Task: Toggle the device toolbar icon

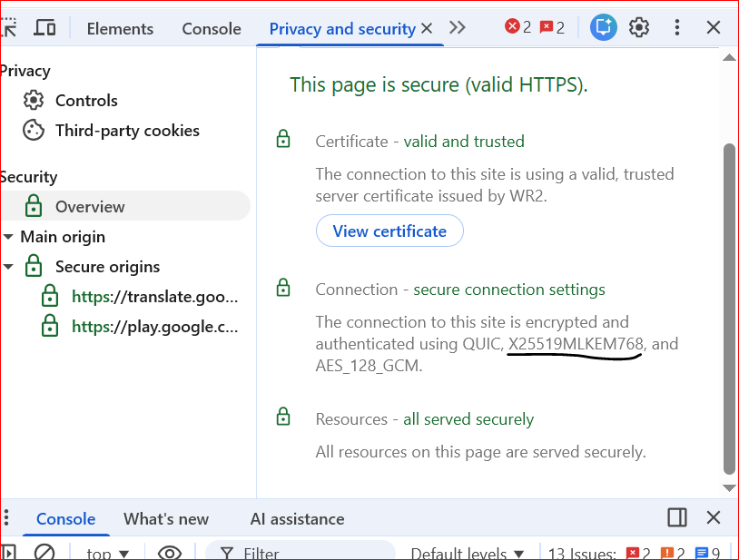Action: click(x=44, y=27)
